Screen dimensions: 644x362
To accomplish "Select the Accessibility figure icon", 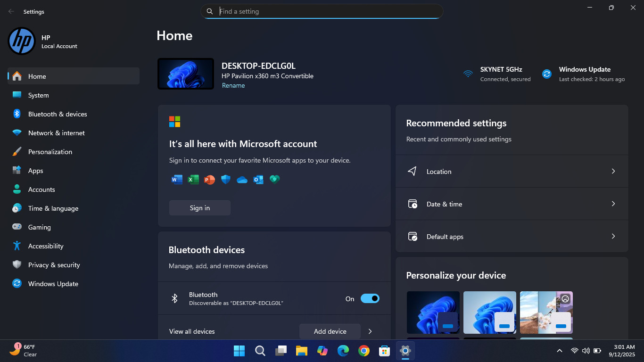I will tap(17, 246).
